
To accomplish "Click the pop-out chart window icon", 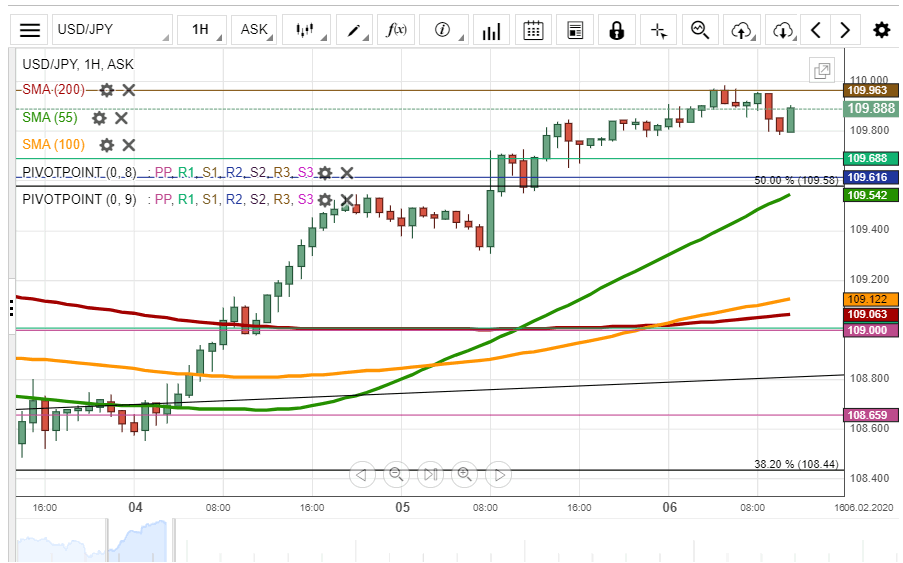I will (822, 70).
